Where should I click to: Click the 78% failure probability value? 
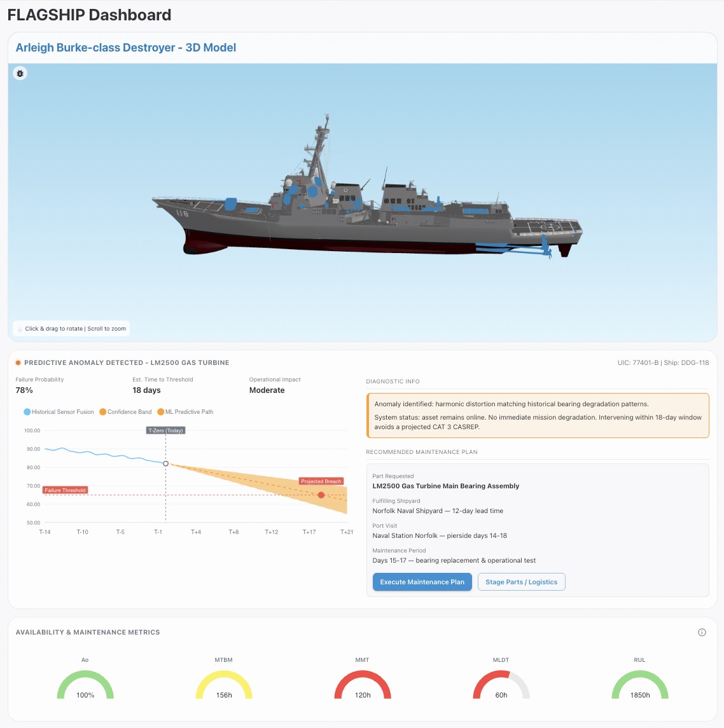click(24, 390)
